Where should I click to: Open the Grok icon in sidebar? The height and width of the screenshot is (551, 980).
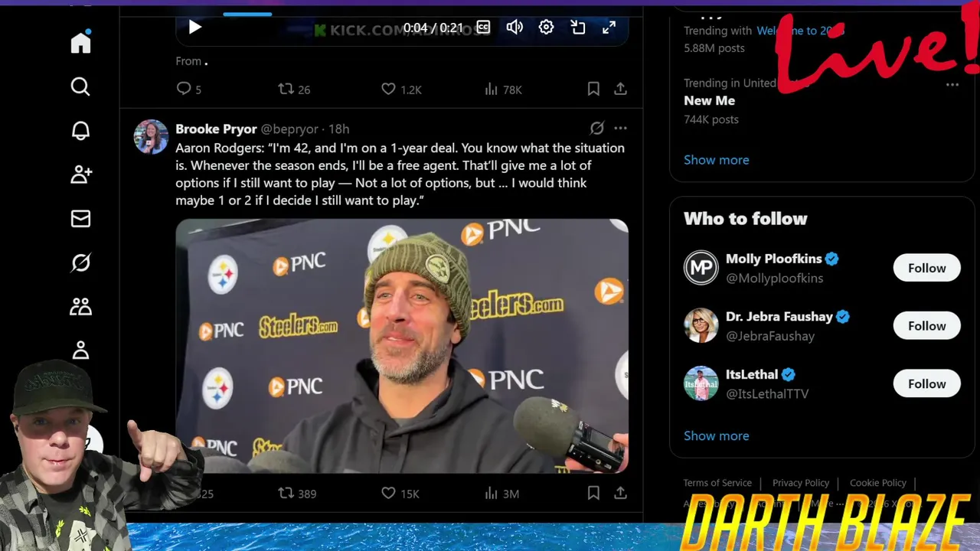coord(80,262)
